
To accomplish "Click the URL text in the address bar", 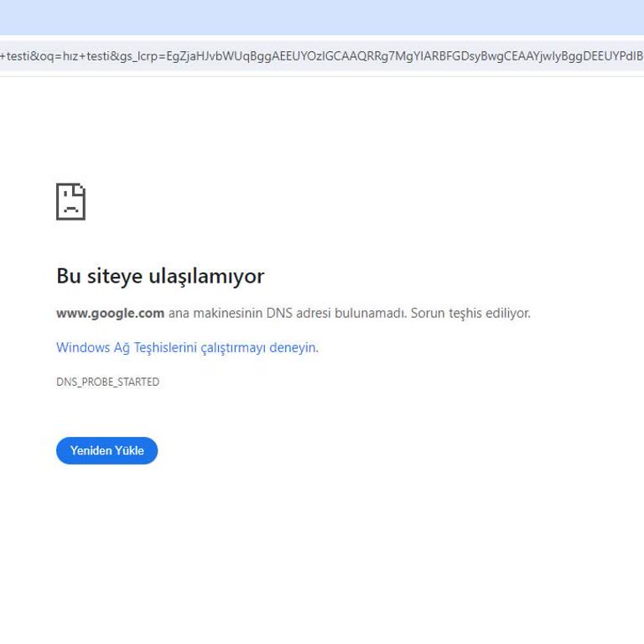I will pos(322,56).
